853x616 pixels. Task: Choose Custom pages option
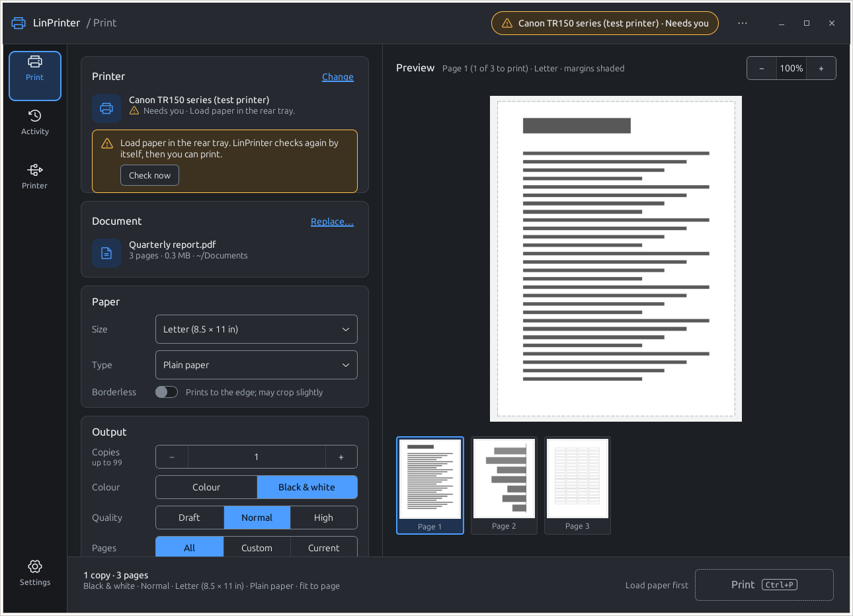(x=257, y=547)
